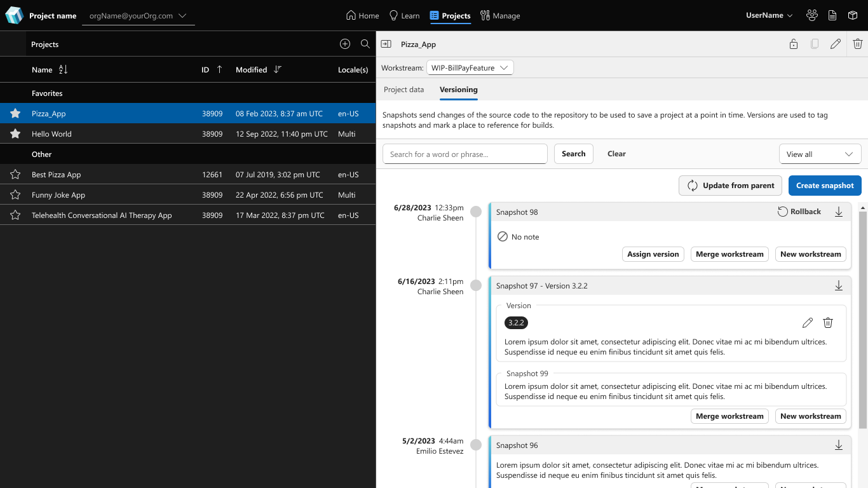868x488 pixels.
Task: Merge workstream for Snapshot 97
Action: (x=729, y=416)
